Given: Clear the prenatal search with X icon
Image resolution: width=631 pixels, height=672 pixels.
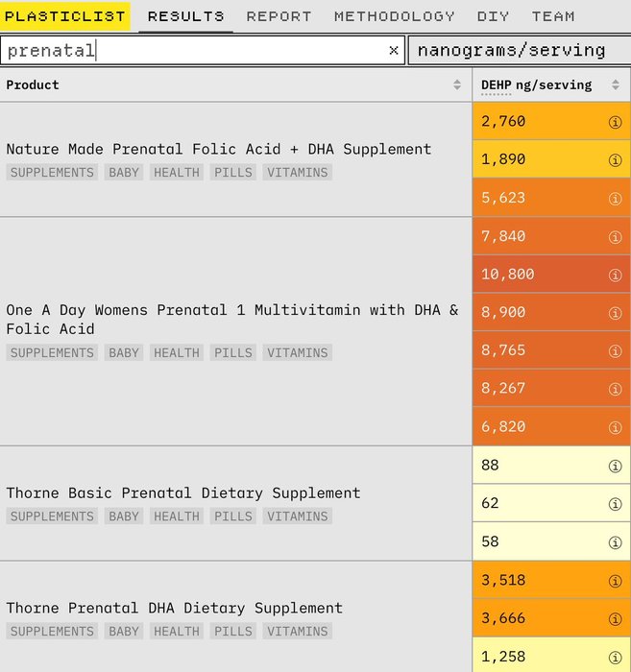Looking at the screenshot, I should point(393,51).
